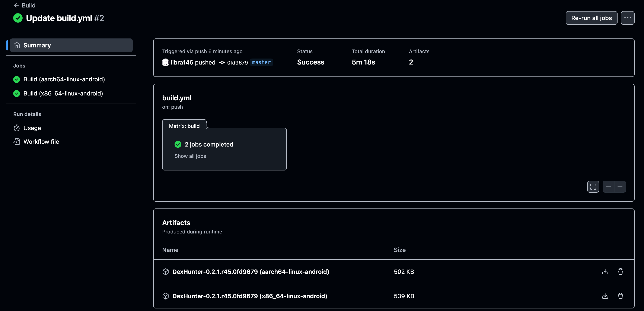This screenshot has height=311, width=644.
Task: Open commit 0fd9679 link
Action: coord(237,63)
